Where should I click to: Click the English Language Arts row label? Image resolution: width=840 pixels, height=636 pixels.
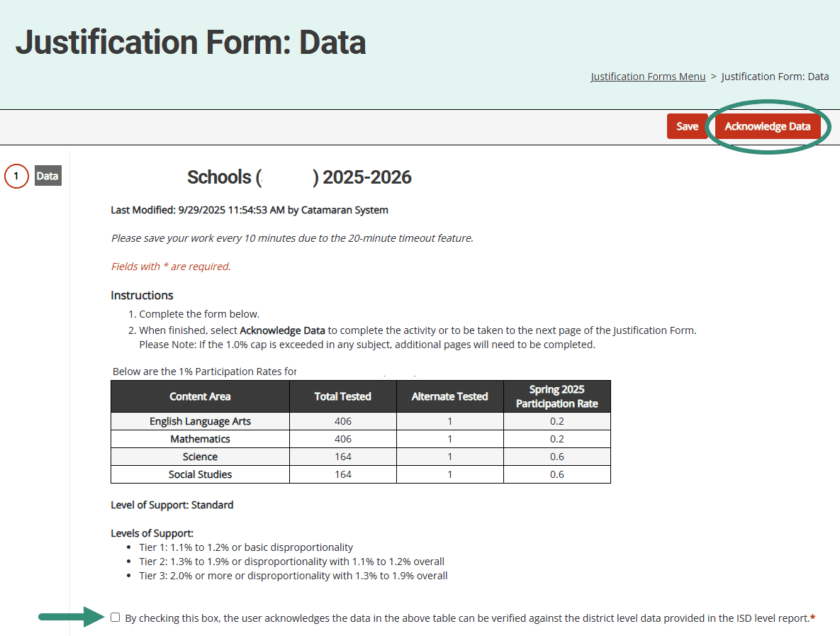tap(200, 421)
